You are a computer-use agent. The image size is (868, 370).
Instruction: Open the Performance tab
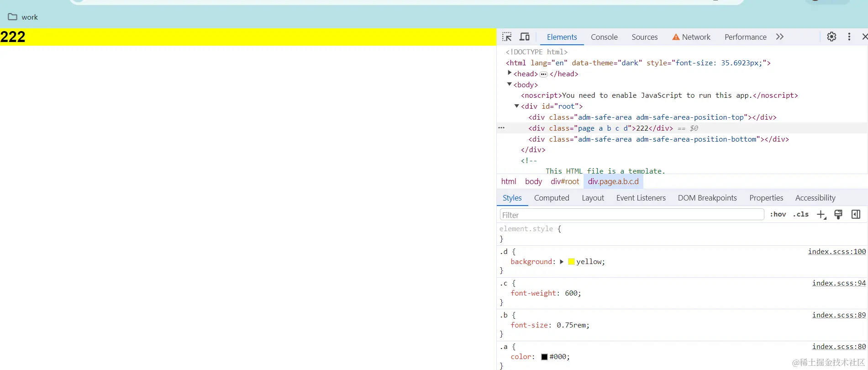click(745, 37)
